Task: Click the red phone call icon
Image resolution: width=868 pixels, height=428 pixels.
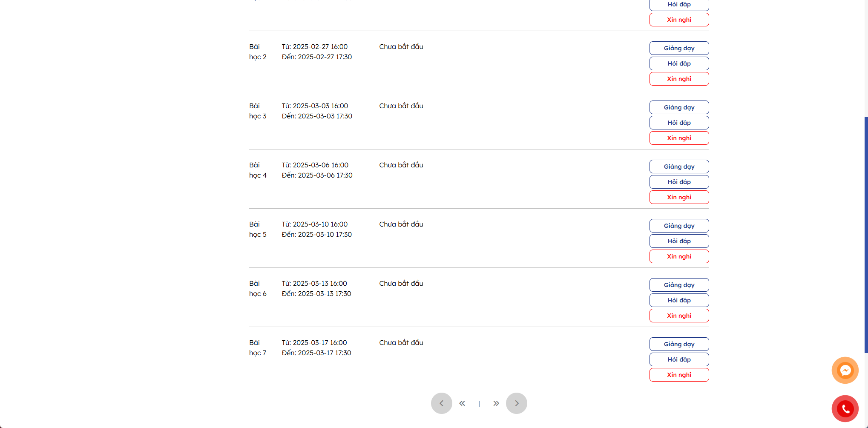Action: tap(845, 409)
